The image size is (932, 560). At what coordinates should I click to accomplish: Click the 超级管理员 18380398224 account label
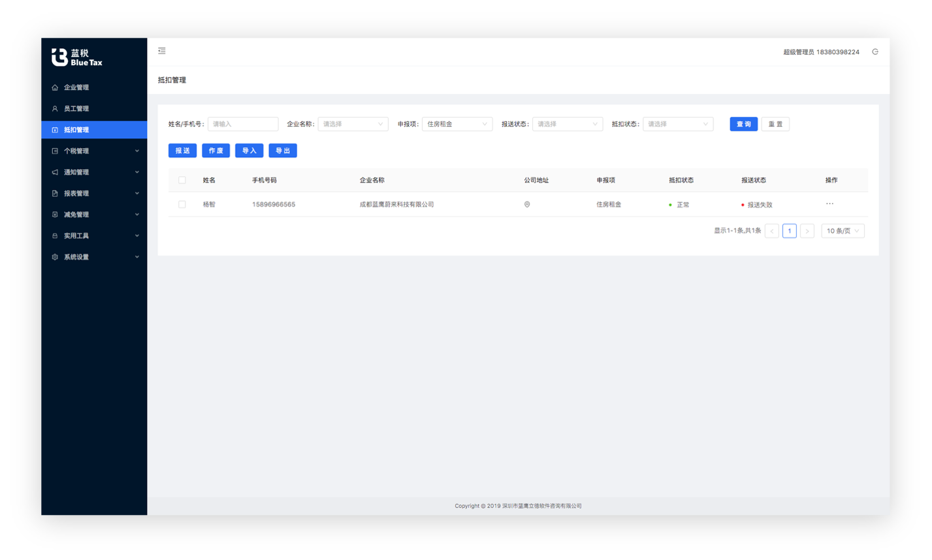tap(821, 52)
